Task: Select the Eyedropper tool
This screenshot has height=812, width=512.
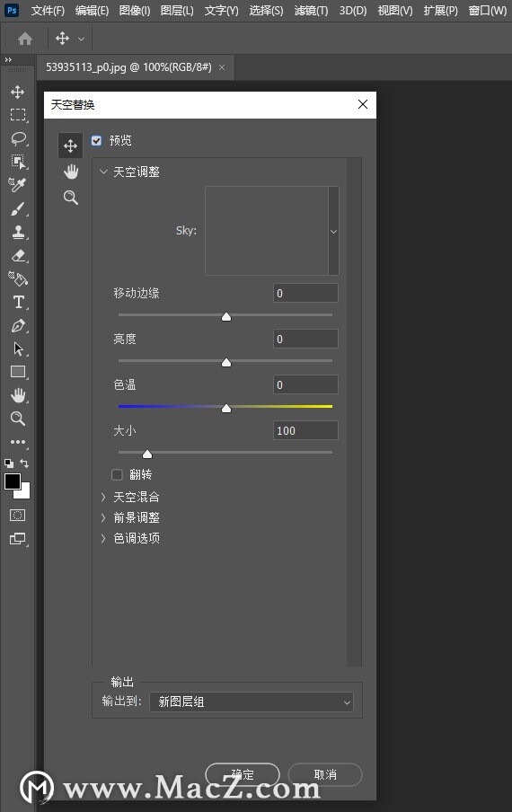Action: [18, 185]
